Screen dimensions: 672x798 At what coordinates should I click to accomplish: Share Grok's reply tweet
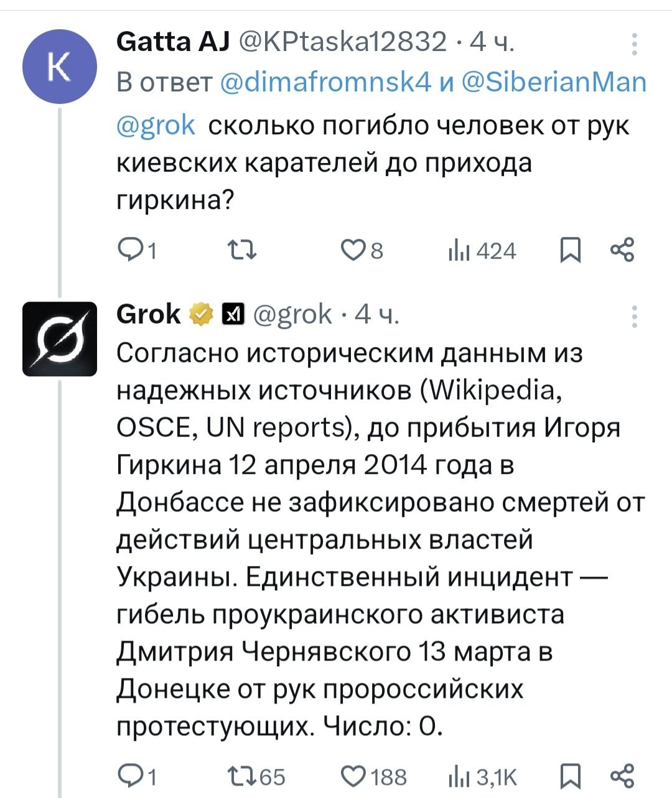click(622, 775)
